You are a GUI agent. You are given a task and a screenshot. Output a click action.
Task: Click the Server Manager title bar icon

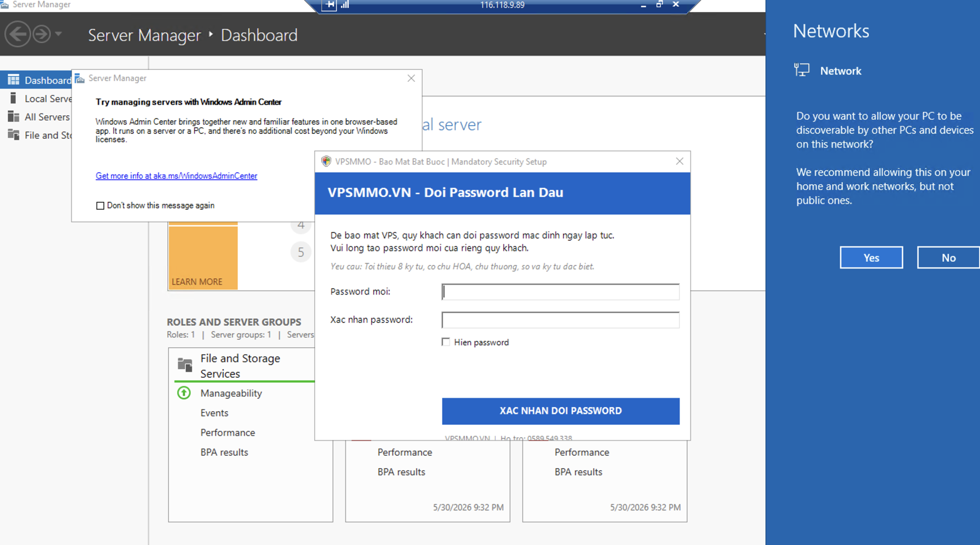click(4, 4)
